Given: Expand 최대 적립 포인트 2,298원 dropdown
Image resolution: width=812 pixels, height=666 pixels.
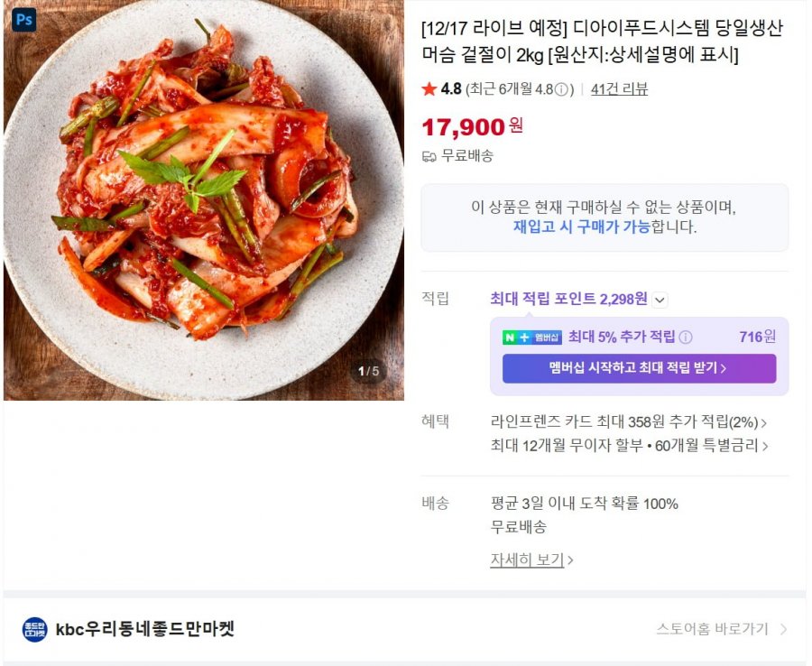Looking at the screenshot, I should point(660,300).
